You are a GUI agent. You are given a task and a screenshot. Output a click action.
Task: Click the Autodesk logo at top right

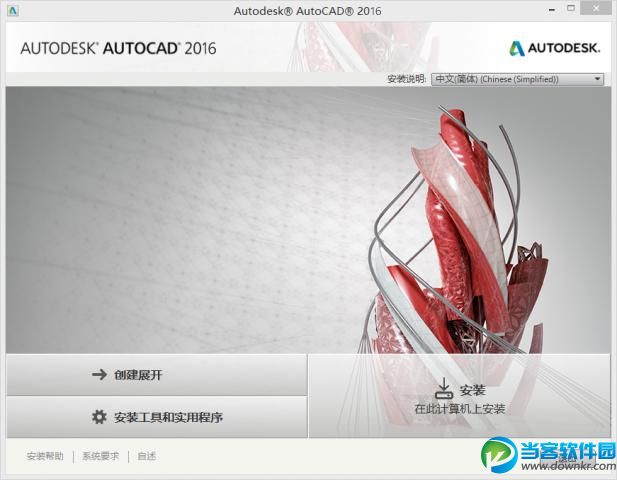554,48
